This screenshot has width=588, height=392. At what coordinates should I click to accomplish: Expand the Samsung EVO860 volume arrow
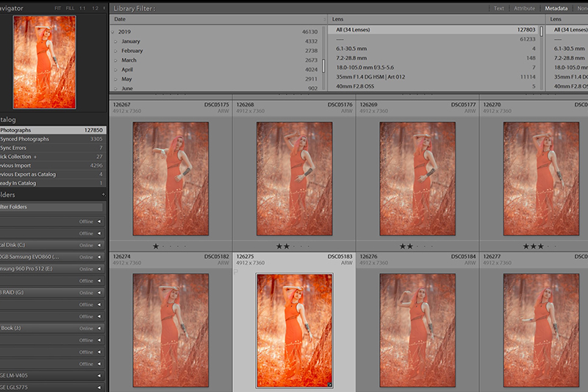(99, 257)
